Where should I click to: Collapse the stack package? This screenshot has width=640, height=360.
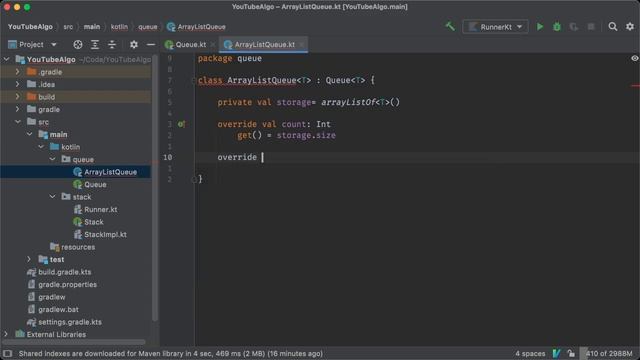click(52, 197)
